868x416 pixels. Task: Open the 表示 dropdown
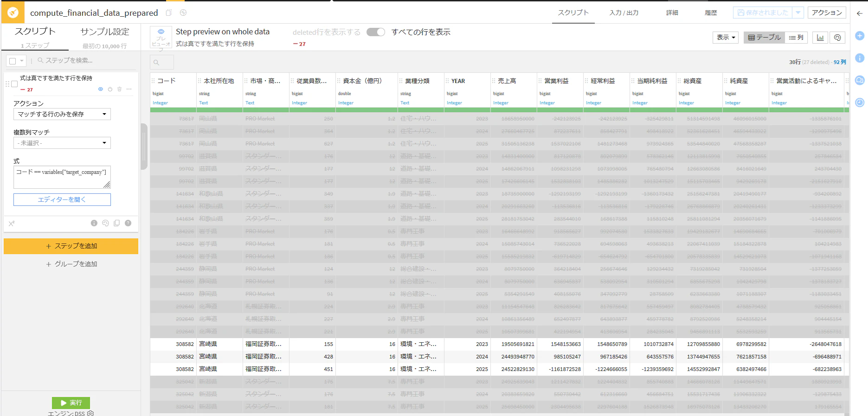click(x=726, y=38)
